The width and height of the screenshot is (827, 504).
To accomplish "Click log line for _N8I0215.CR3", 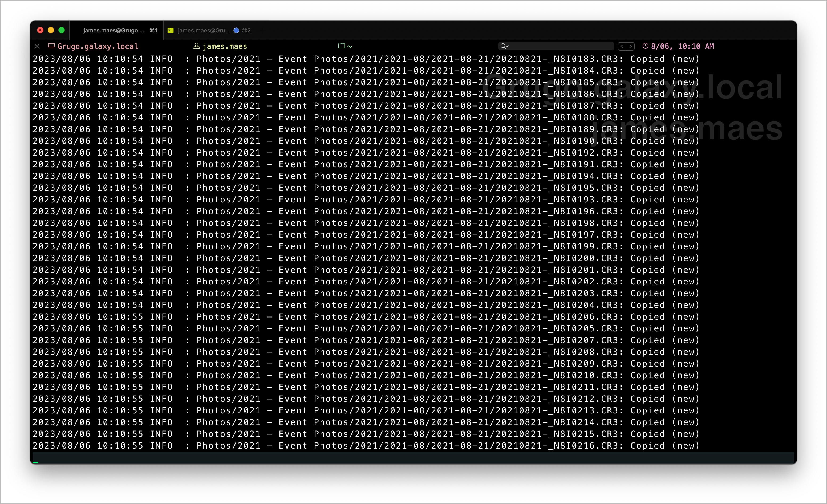I will click(366, 434).
